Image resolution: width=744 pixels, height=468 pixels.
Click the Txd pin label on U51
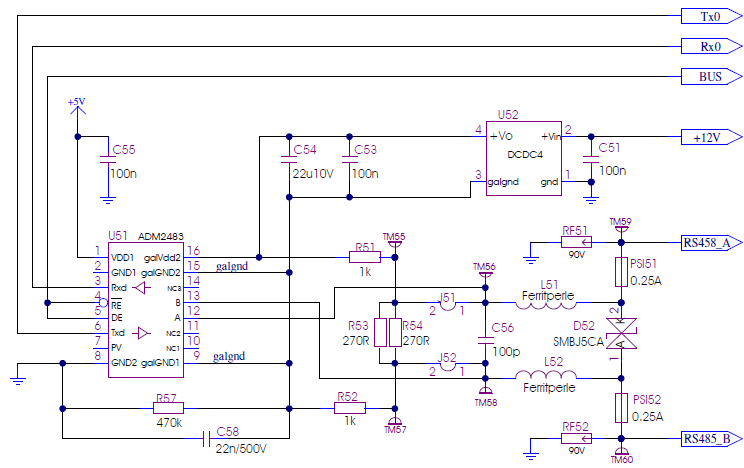(118, 333)
